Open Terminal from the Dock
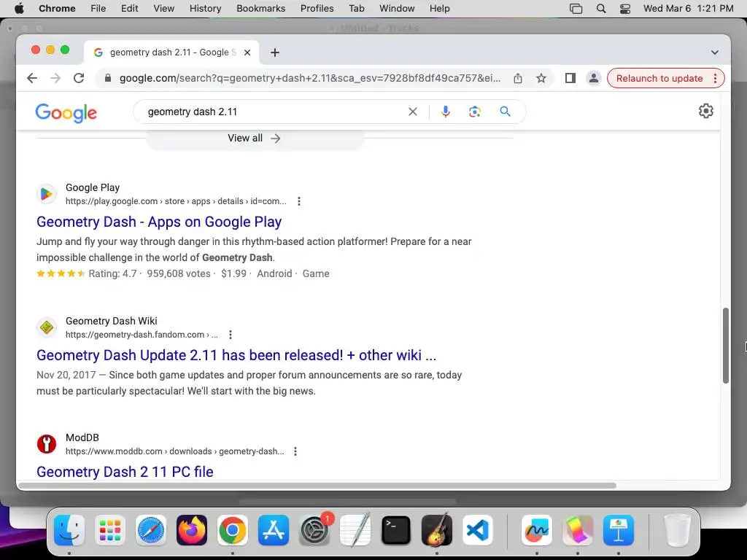747x560 pixels. coord(396,530)
